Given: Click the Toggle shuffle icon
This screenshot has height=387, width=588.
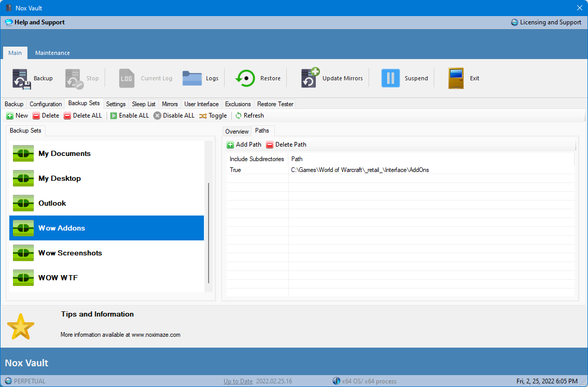Looking at the screenshot, I should (203, 116).
